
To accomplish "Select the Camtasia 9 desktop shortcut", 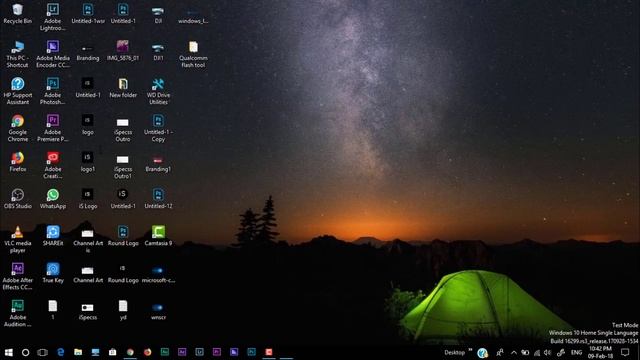I will 158,236.
